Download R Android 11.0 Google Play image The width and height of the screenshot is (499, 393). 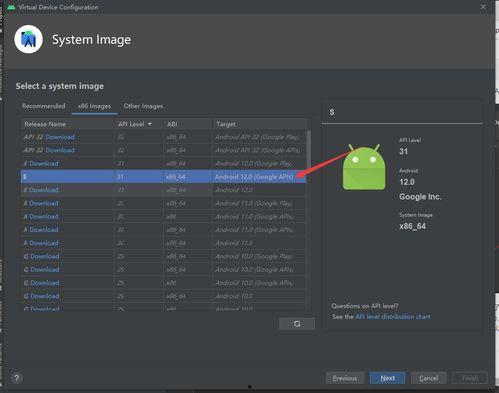[x=44, y=203]
